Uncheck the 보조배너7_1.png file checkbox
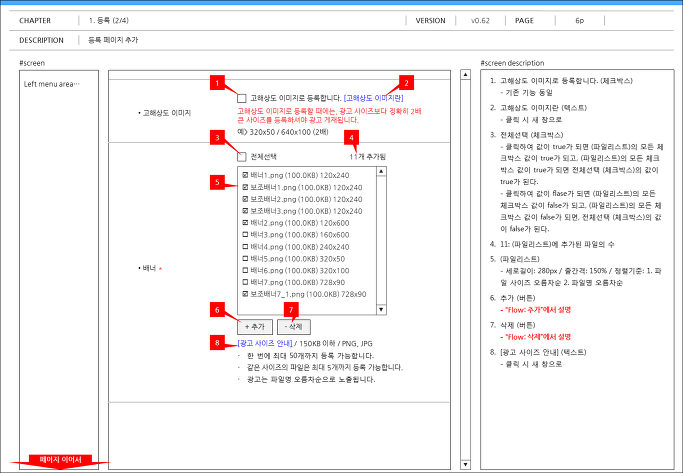 (x=245, y=294)
